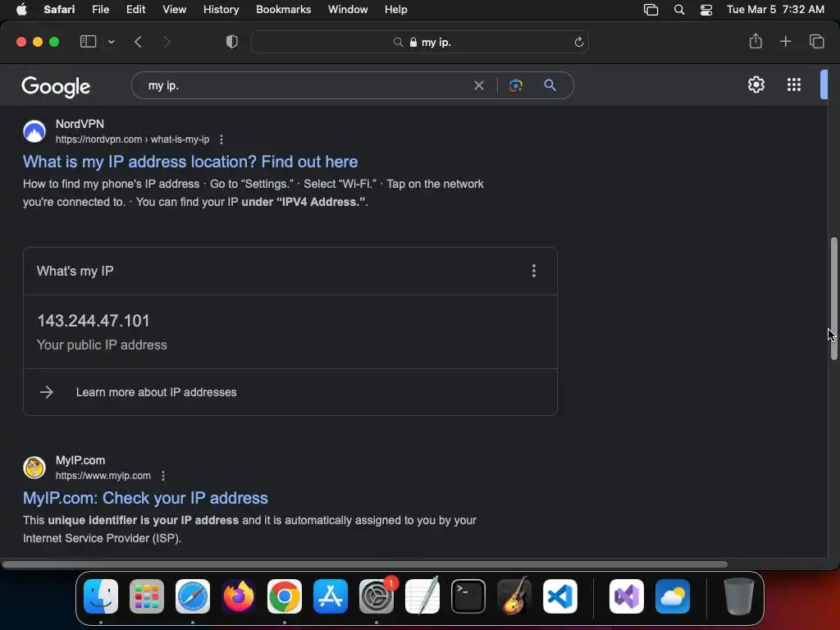Viewport: 840px width, 630px height.
Task: Click the vertical page scrollbar thumb
Action: click(833, 299)
